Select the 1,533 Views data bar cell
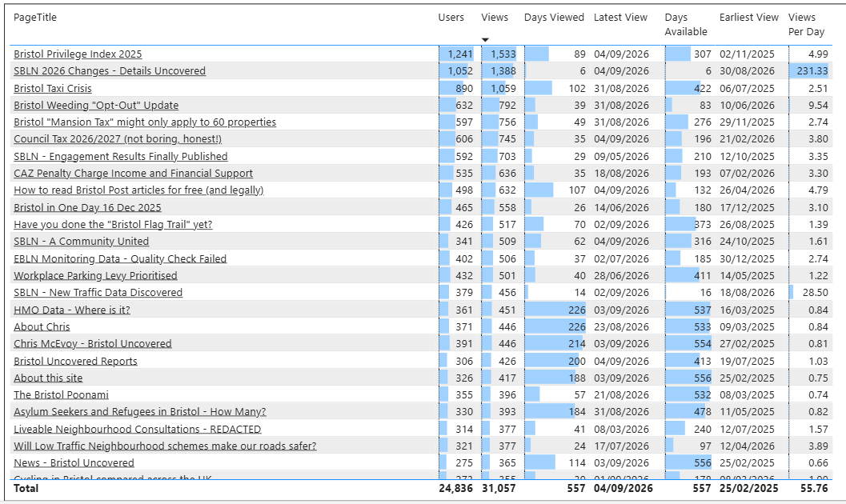The image size is (846, 504). coord(499,54)
